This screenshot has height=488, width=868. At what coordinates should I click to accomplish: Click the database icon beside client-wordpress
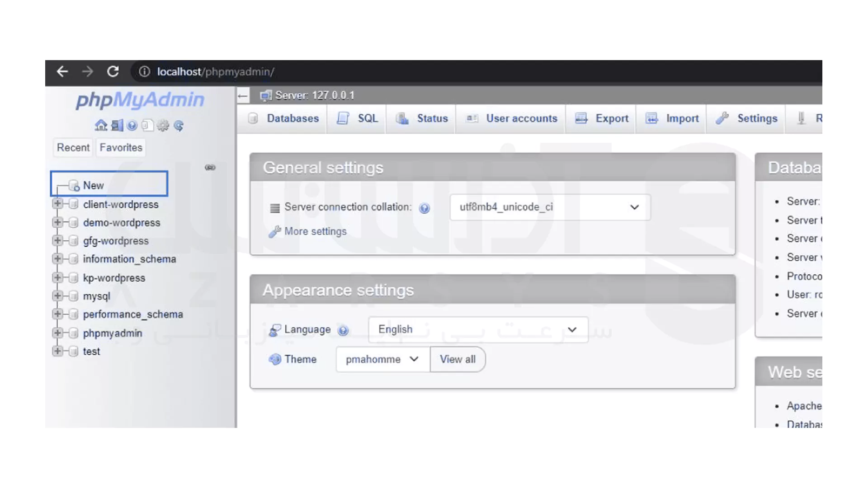[x=74, y=204]
